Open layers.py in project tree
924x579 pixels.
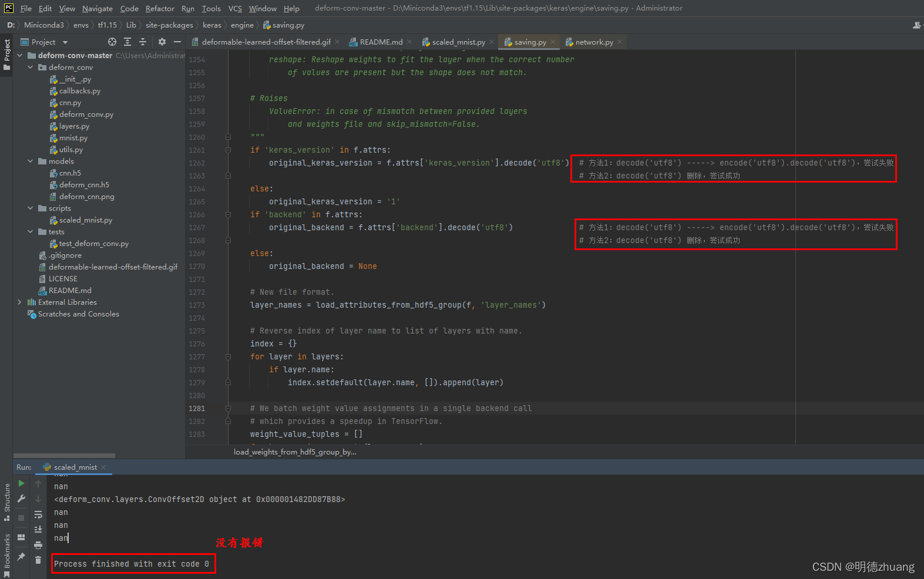pyautogui.click(x=74, y=126)
